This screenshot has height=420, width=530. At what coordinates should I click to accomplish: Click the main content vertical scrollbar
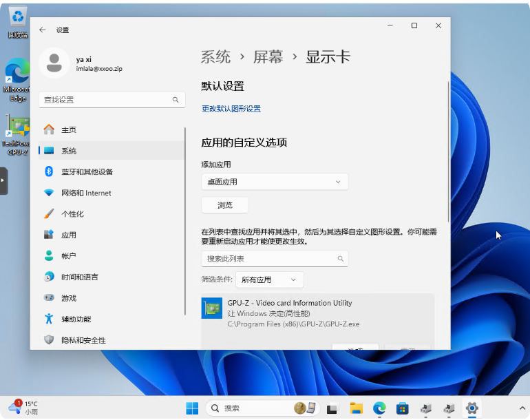(449, 151)
